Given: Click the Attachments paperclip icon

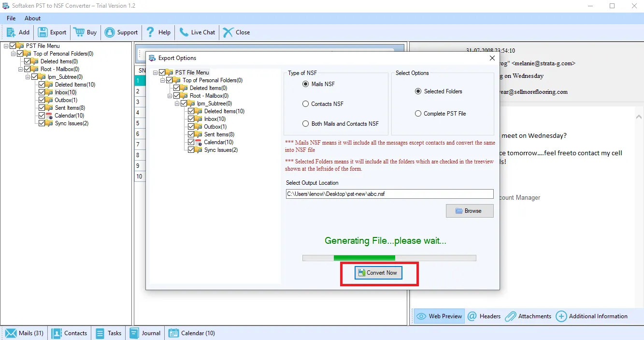Looking at the screenshot, I should tap(511, 316).
